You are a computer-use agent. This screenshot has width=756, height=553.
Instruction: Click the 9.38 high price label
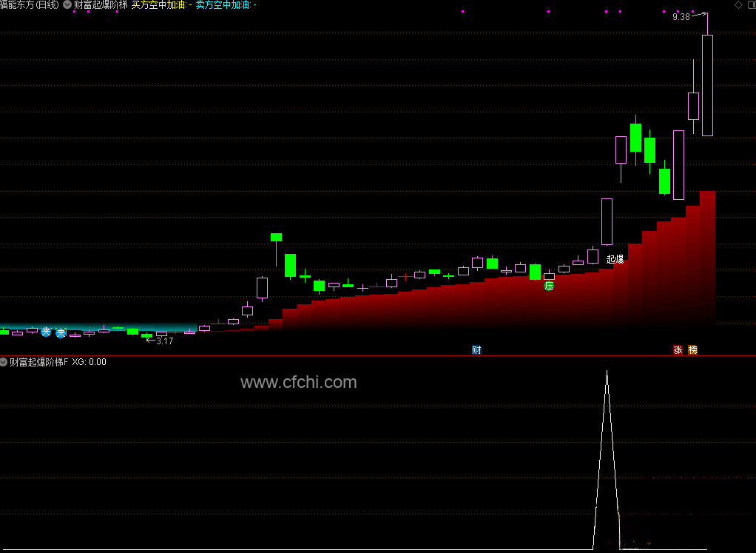[681, 17]
